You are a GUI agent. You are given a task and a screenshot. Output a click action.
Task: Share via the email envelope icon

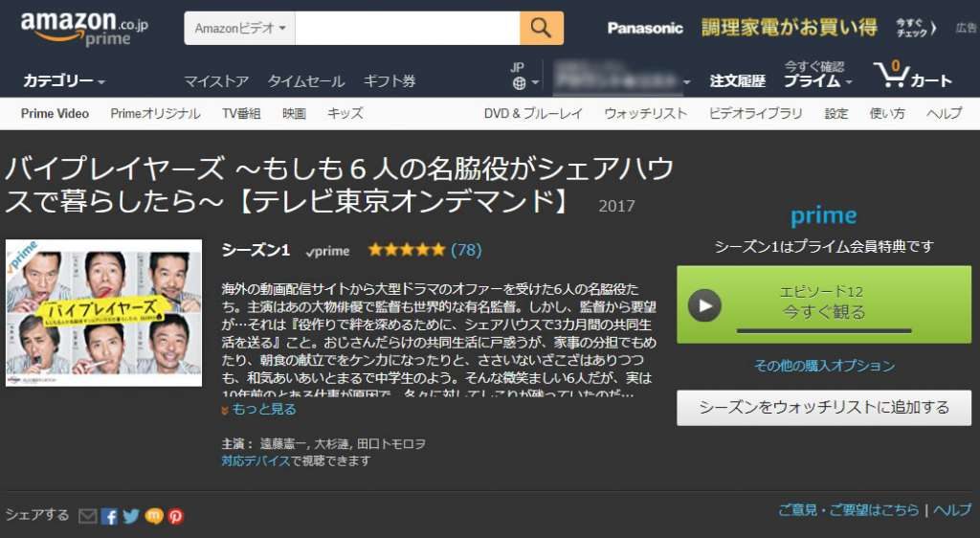pyautogui.click(x=88, y=516)
